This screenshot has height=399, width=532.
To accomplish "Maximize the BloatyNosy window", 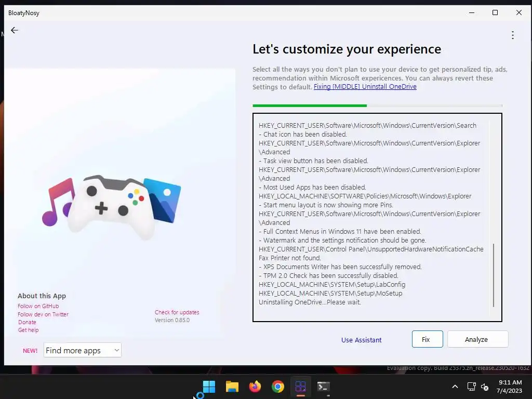I will 495,12.
